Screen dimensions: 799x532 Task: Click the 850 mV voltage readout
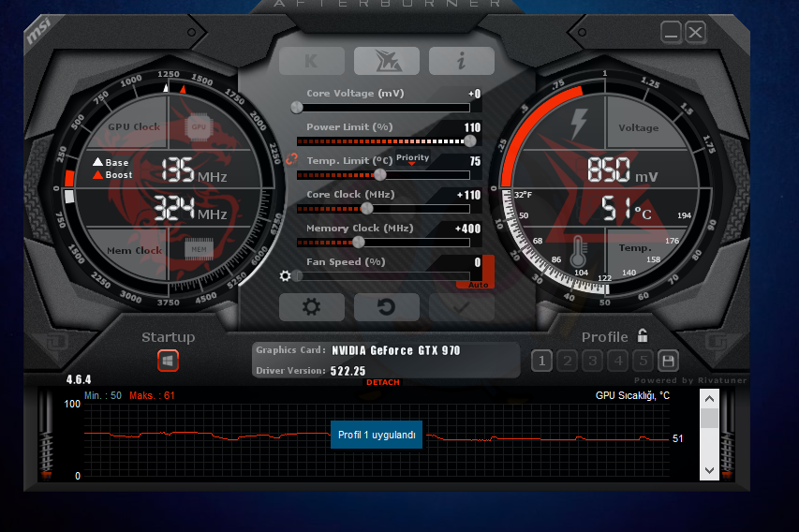[x=622, y=170]
